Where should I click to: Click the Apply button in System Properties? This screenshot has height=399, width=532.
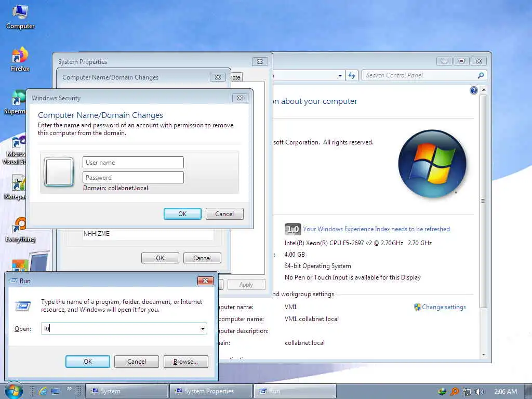246,285
